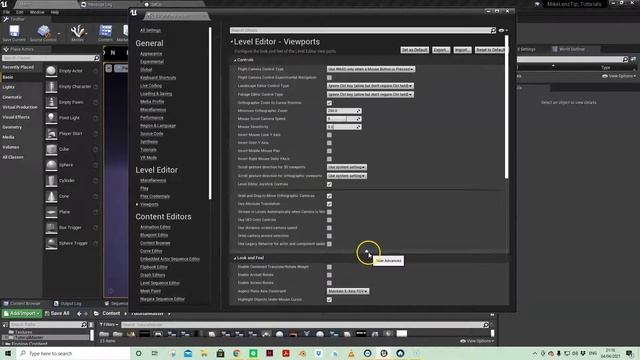Open Keyboard Shortcuts settings link

coord(158,78)
